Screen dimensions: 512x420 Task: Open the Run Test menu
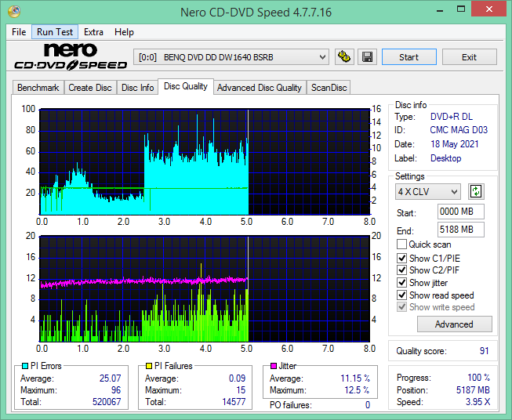pyautogui.click(x=55, y=32)
